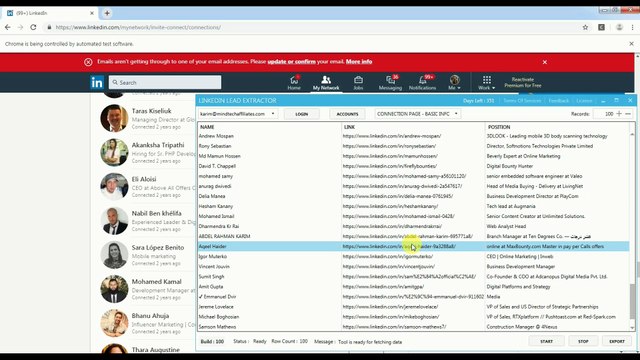Click Reactivate Premium for Free link

523,82
